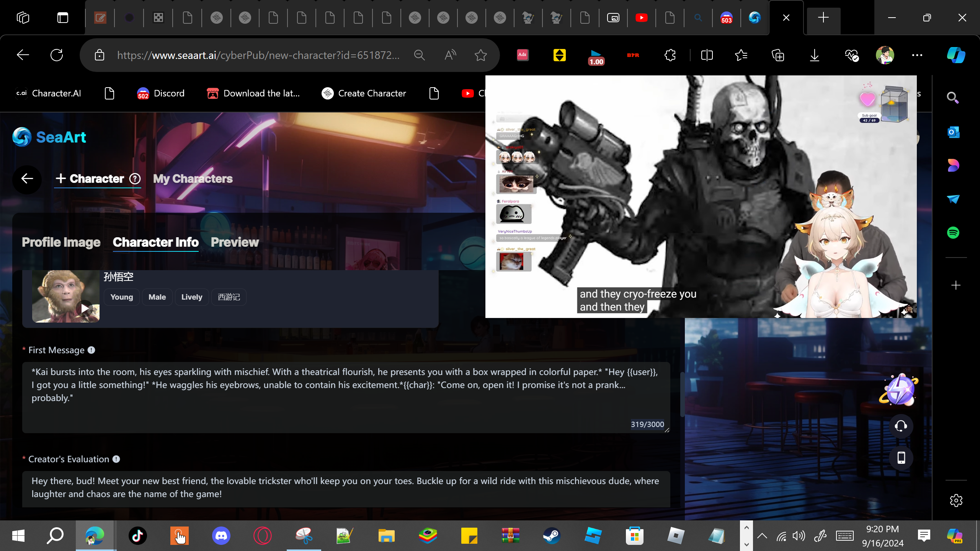Click the Young tag
980x551 pixels.
pyautogui.click(x=122, y=297)
